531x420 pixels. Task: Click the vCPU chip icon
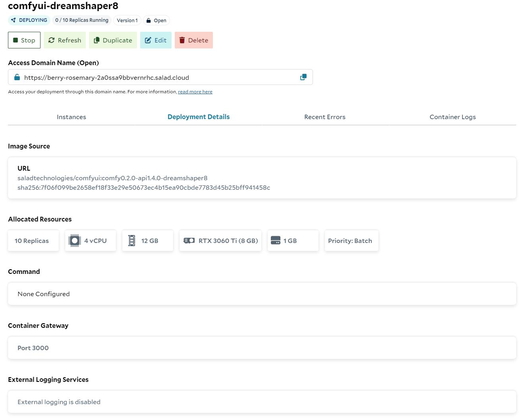(75, 241)
